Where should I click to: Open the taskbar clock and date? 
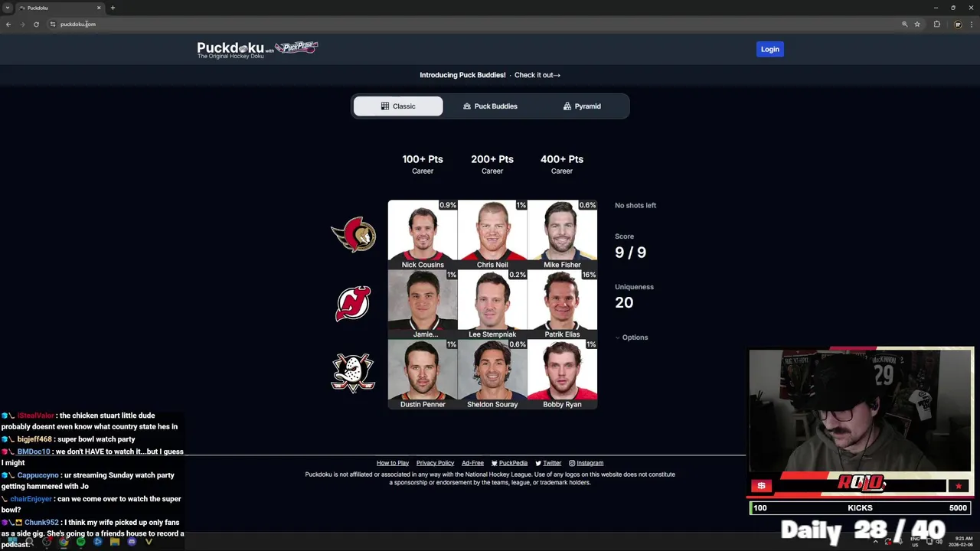point(960,542)
